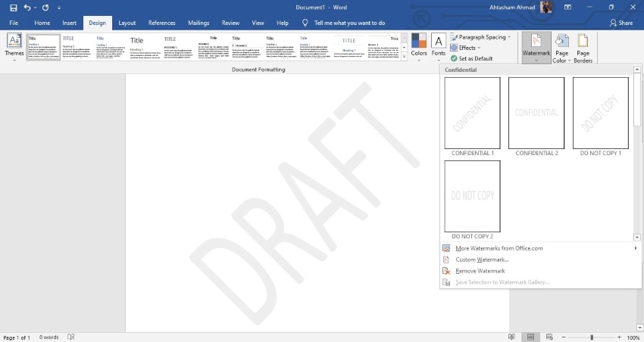644x342 pixels.
Task: Click the Watermark dropdown arrow
Action: pyautogui.click(x=536, y=61)
